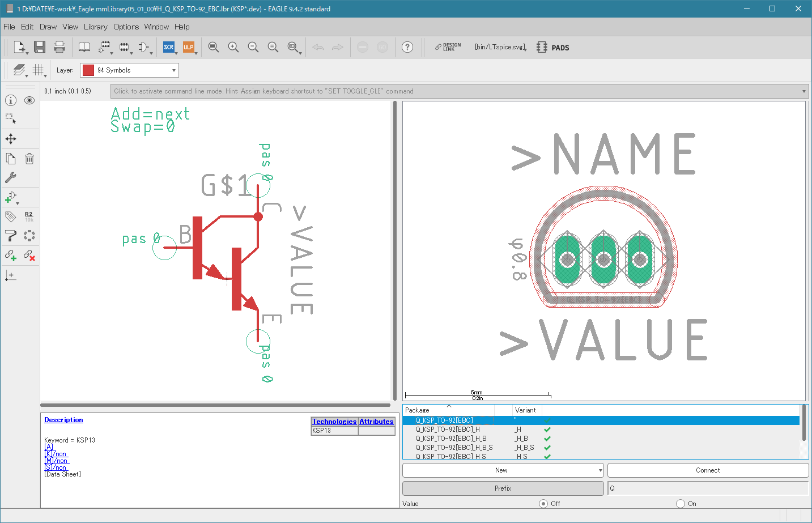Expand the command line history dropdown
812x523 pixels.
coord(804,91)
